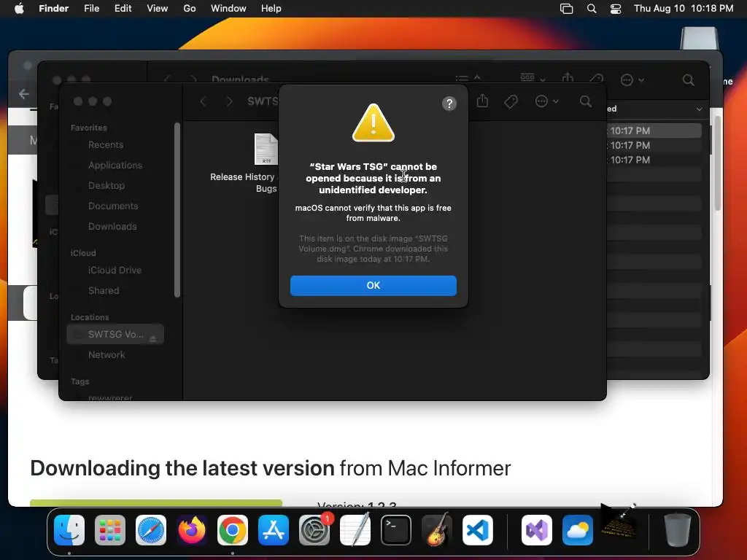
Task: Eject the SWTSG volume from the sidebar
Action: click(x=153, y=338)
